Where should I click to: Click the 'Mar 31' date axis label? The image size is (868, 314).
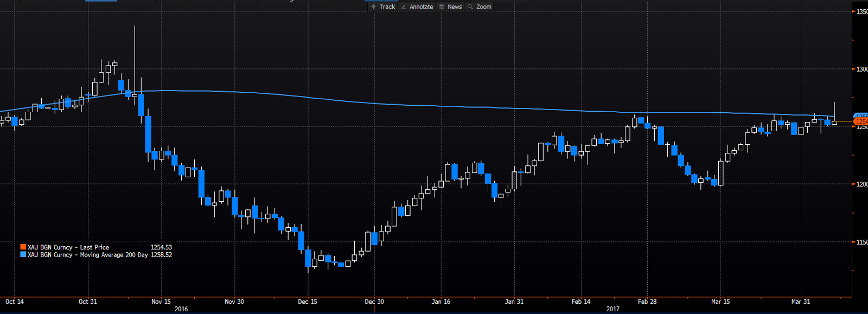pos(801,302)
